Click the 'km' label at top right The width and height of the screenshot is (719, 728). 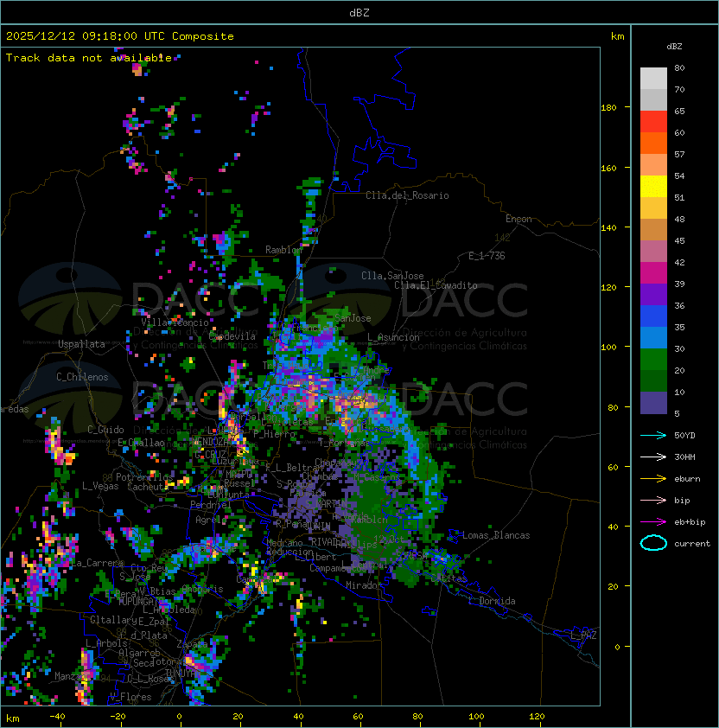[617, 36]
